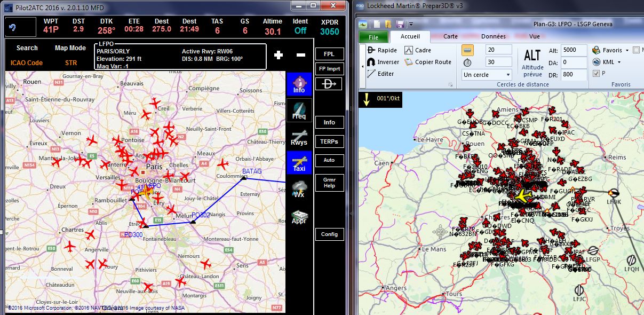The image size is (644, 315).
Task: Click the Direct-To D arrow button
Action: 329,84
